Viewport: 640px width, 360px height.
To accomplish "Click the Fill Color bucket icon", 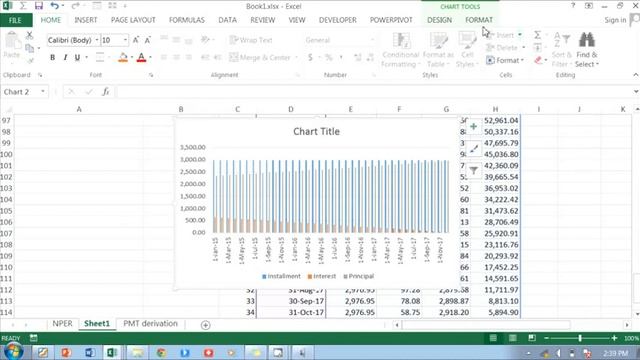I will tap(122, 58).
